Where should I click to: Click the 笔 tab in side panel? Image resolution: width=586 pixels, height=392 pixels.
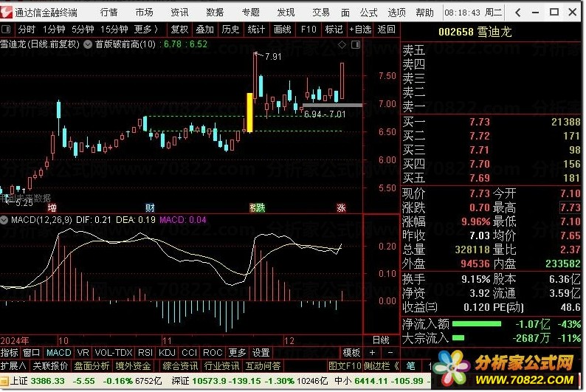click(x=411, y=366)
